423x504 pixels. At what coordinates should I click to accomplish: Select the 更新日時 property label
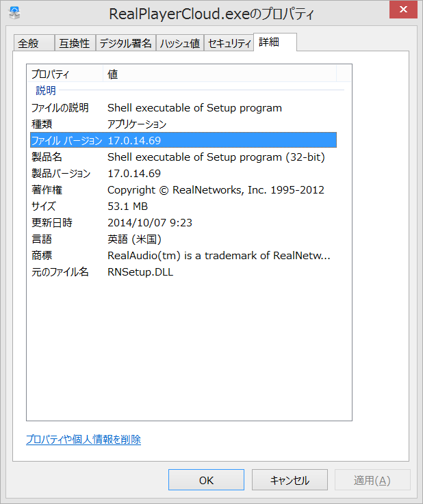point(52,223)
